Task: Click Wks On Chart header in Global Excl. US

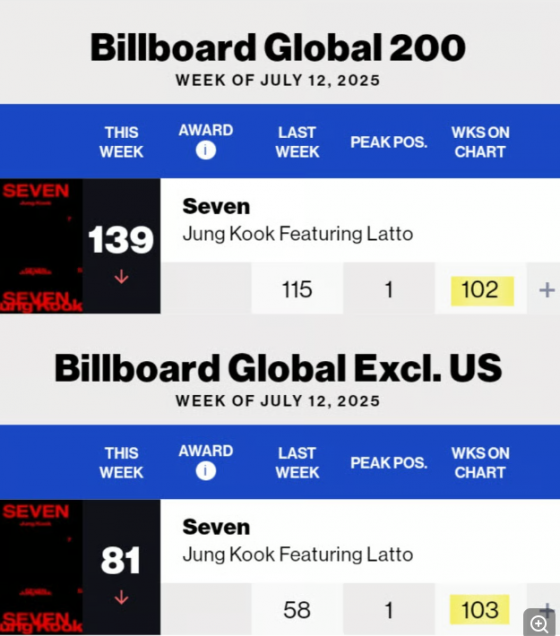Action: click(x=480, y=463)
